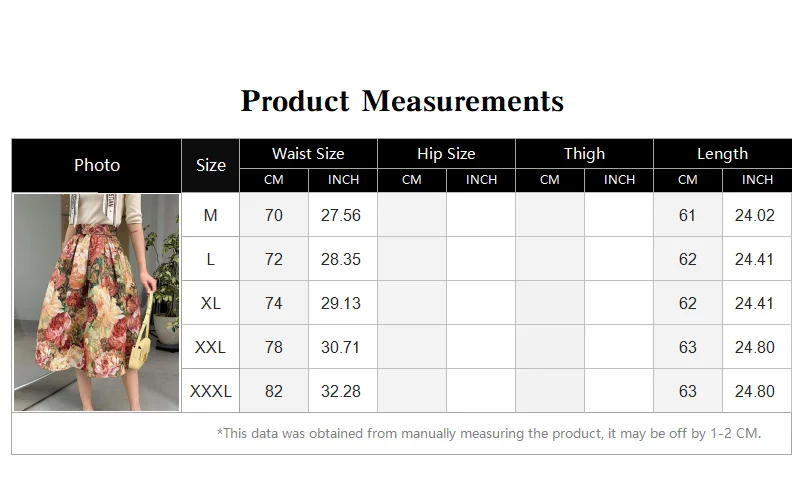Click the Photo column header
This screenshot has height=485, width=805.
click(x=97, y=165)
